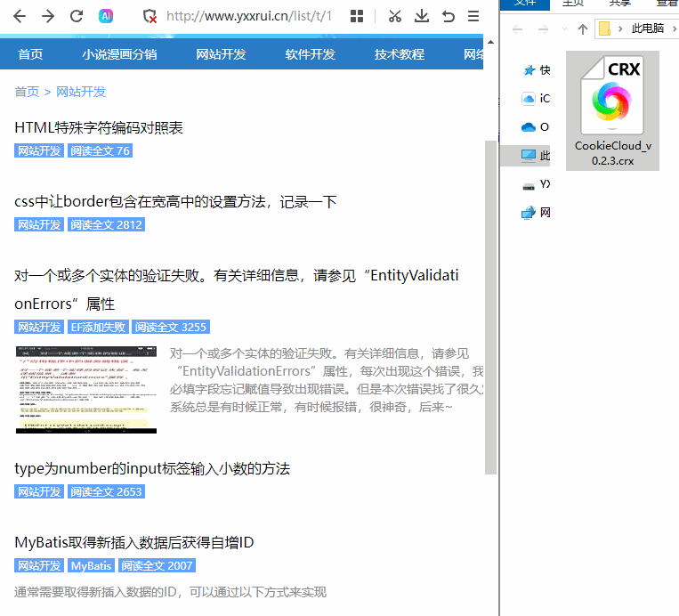Open article HTML特殊字符编码对照表

(99, 128)
